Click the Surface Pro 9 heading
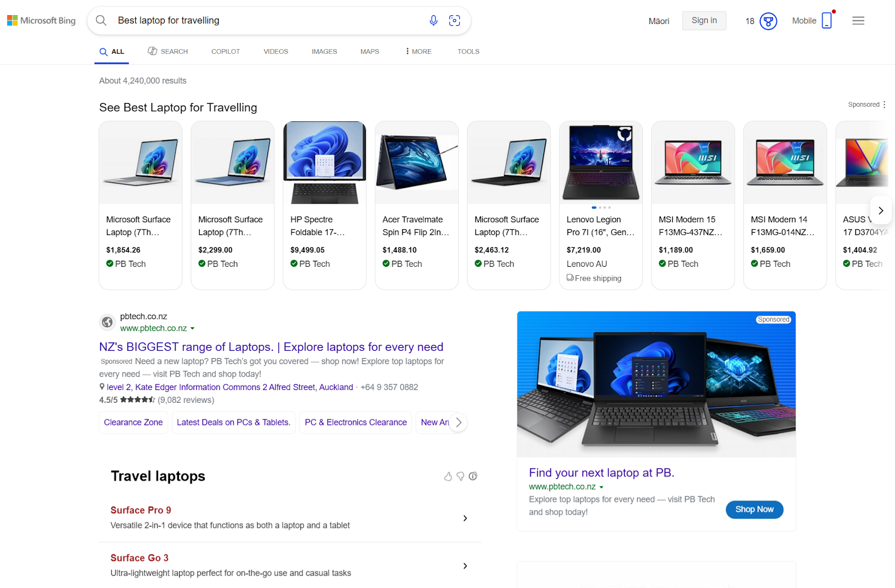This screenshot has height=588, width=895. [x=141, y=510]
